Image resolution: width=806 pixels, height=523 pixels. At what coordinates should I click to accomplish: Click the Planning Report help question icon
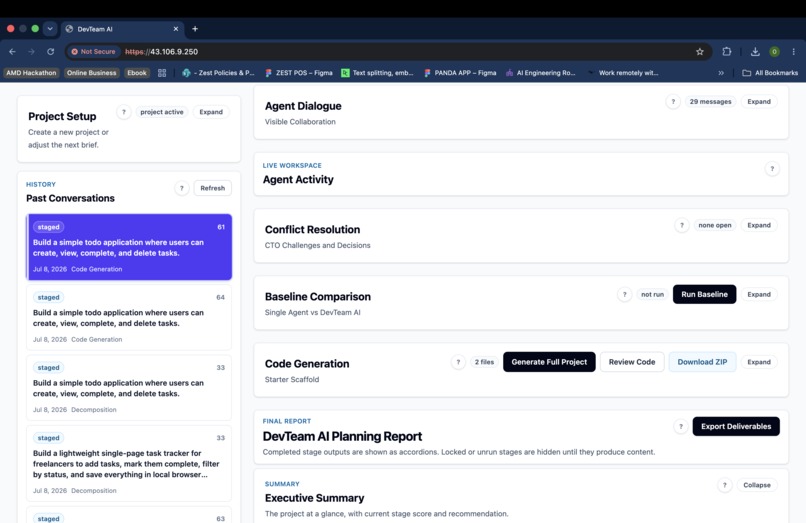click(x=681, y=426)
